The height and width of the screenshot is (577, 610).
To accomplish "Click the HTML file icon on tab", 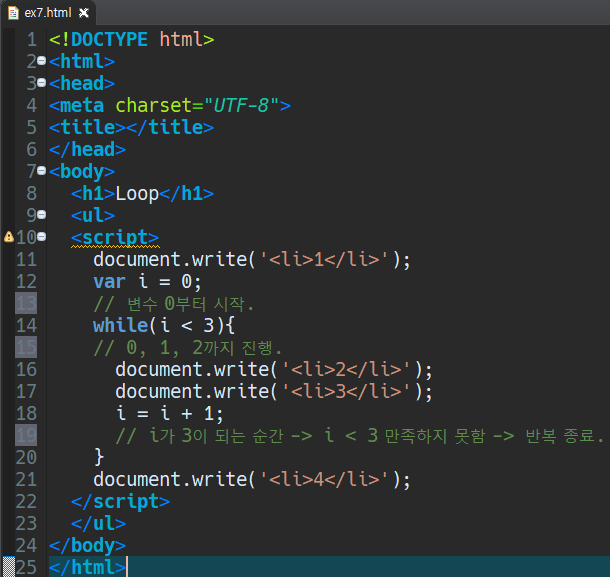I will click(x=13, y=13).
